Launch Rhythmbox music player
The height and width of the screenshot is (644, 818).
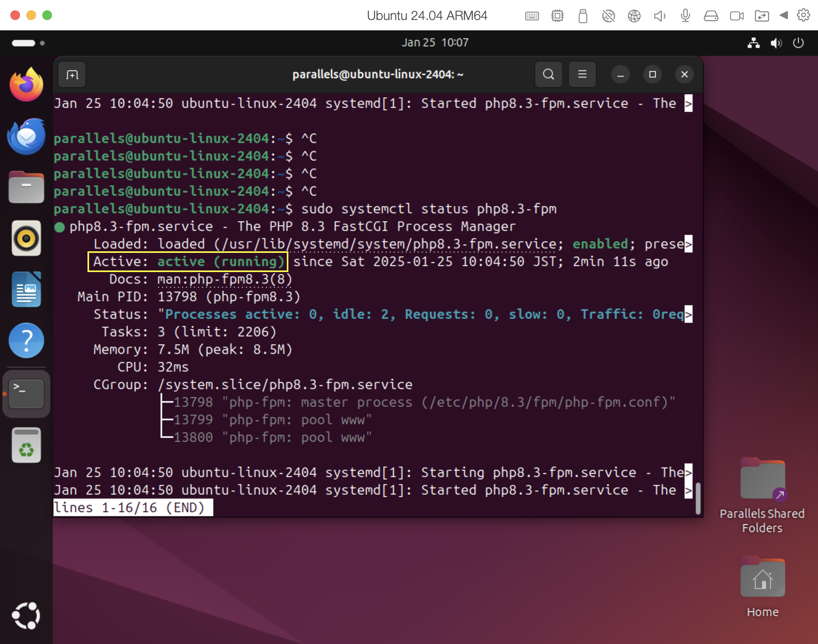click(x=26, y=239)
